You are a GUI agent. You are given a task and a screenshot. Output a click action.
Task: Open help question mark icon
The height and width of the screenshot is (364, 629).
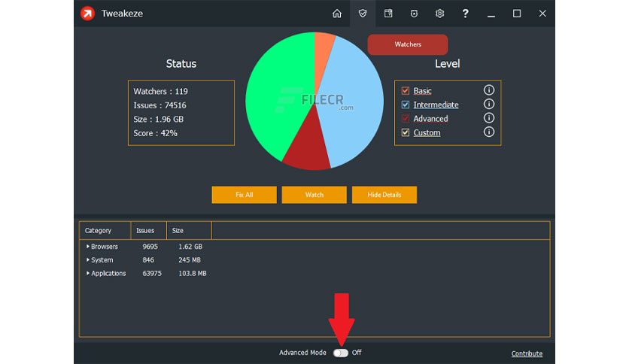pyautogui.click(x=465, y=14)
